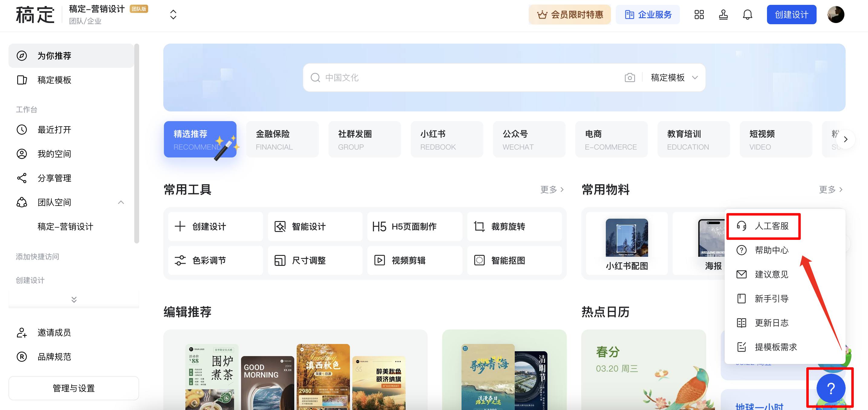This screenshot has width=868, height=410.
Task: Click the 小红书配图 material thumbnail
Action: tap(626, 238)
